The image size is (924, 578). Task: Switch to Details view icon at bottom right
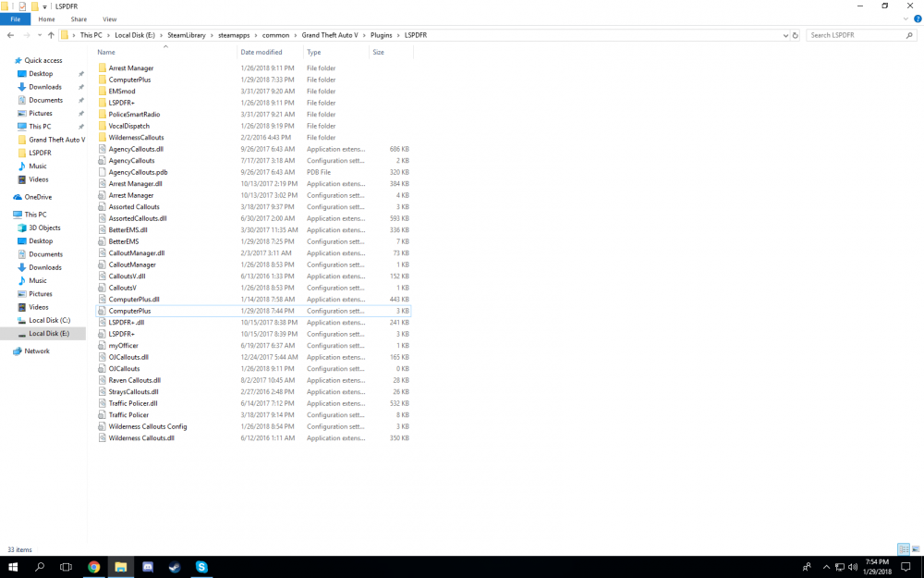pos(904,549)
